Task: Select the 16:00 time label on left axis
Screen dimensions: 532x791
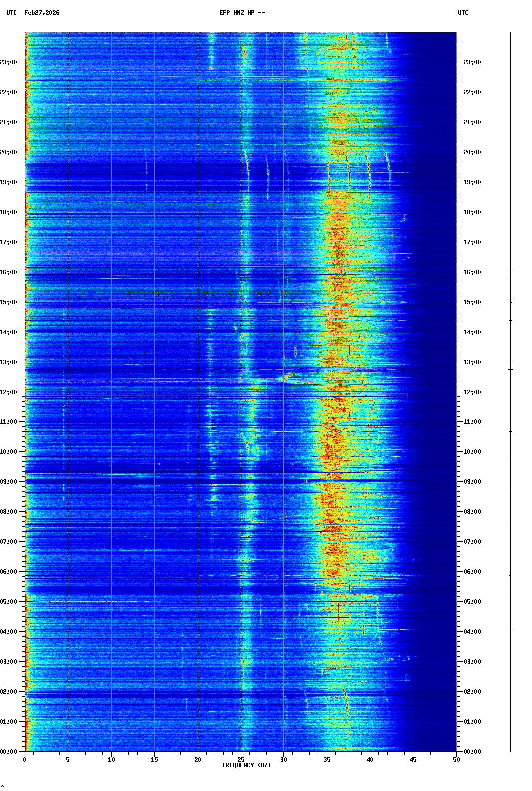Action: coord(9,272)
